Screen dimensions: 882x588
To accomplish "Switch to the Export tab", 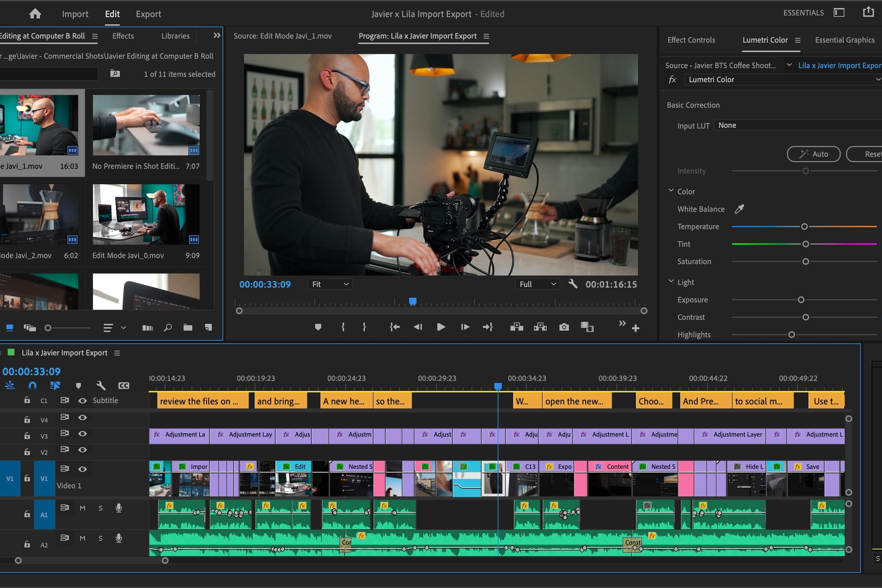I will pyautogui.click(x=148, y=14).
